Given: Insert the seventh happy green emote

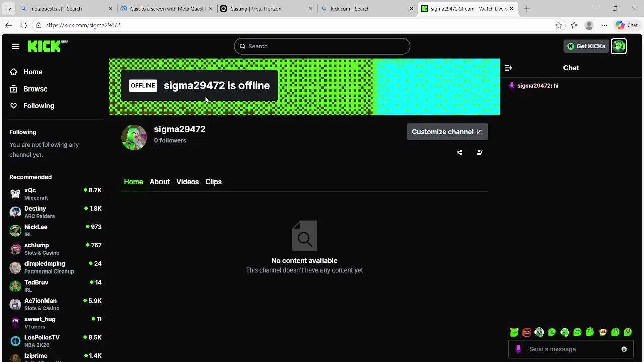Looking at the screenshot, I should tap(590, 332).
